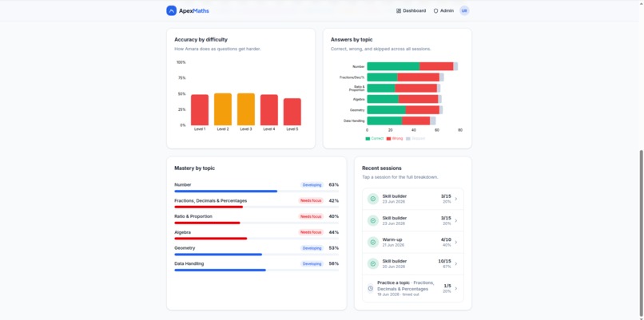The width and height of the screenshot is (644, 320).
Task: Click the ApexMaths logo icon
Action: (x=171, y=10)
